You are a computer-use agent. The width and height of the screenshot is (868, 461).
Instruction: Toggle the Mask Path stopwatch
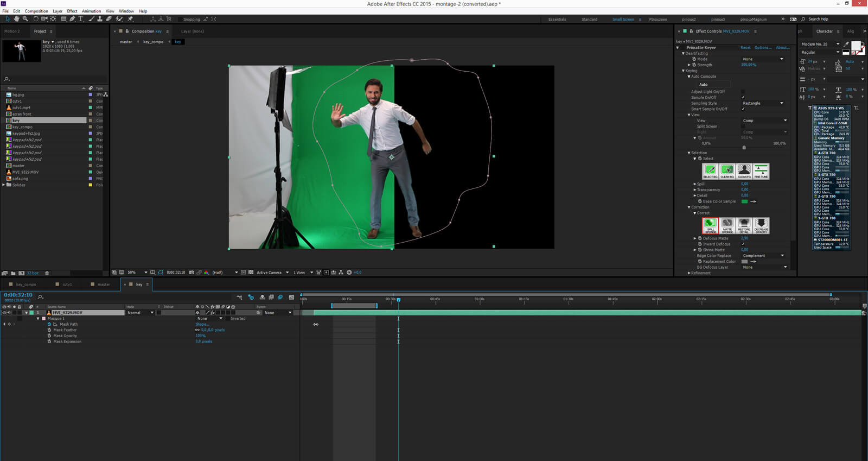click(x=49, y=324)
